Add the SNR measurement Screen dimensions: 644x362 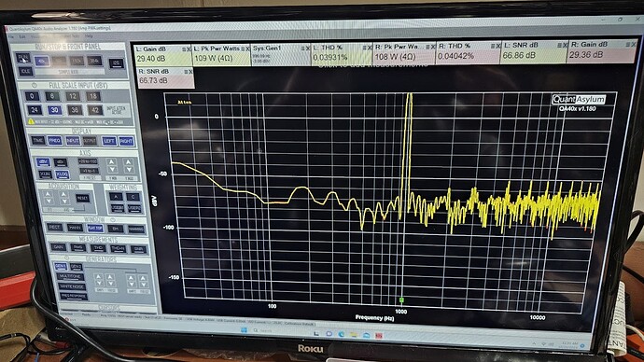[139, 249]
